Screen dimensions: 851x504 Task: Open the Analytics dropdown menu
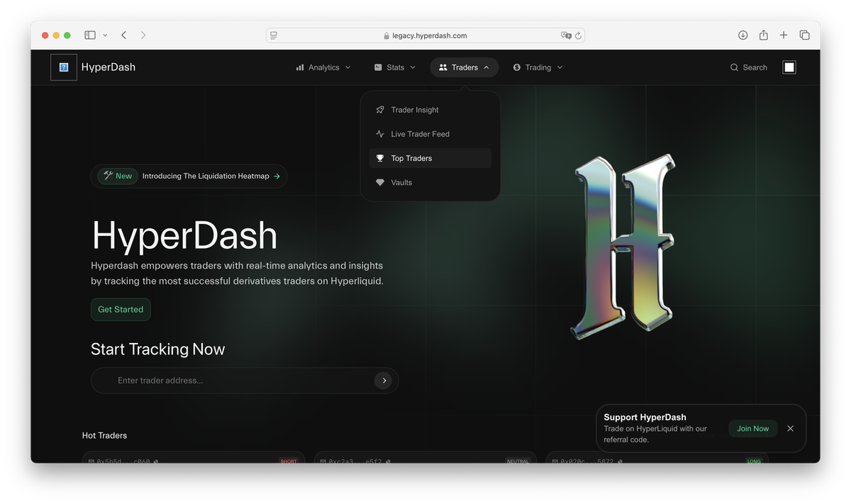pos(323,67)
